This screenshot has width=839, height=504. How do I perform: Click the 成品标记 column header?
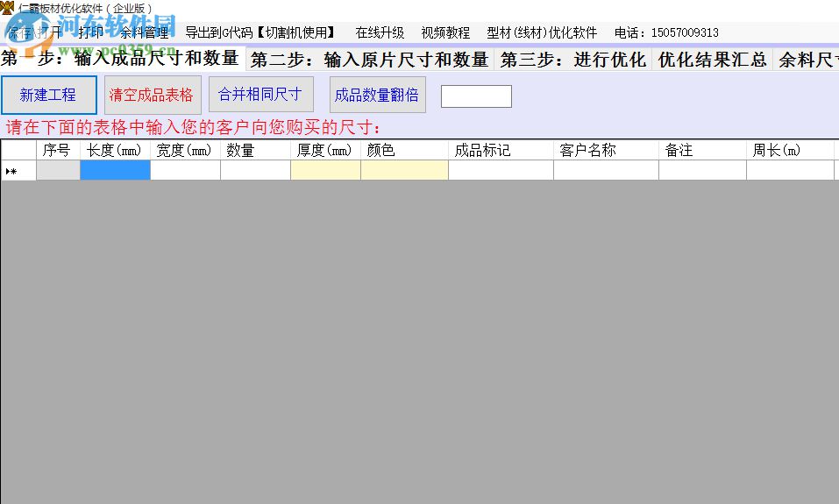(501, 150)
